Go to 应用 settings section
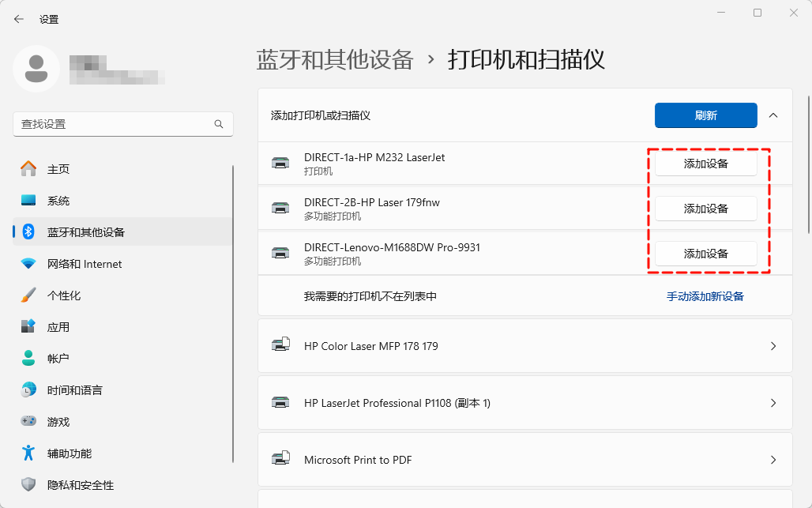Viewport: 812px width, 508px height. pyautogui.click(x=58, y=327)
